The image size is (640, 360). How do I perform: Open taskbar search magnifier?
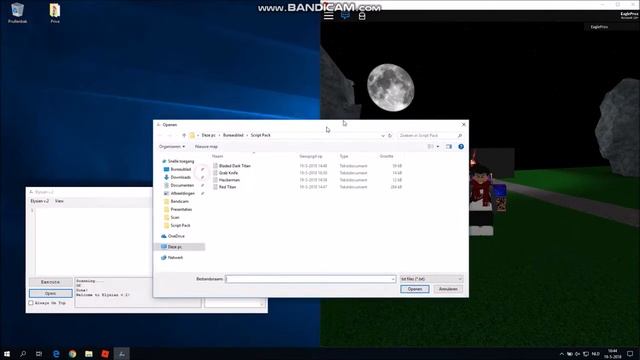pyautogui.click(x=23, y=354)
